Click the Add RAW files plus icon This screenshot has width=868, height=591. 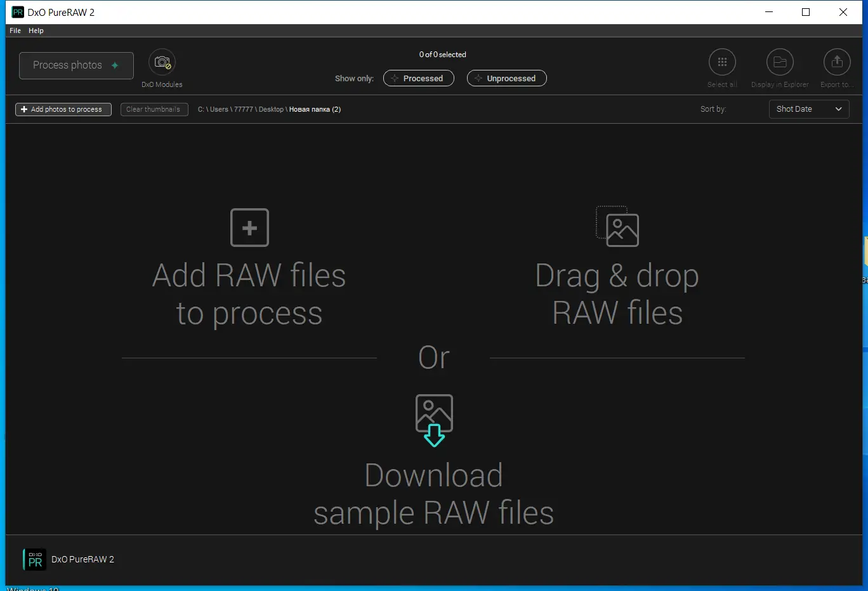pyautogui.click(x=249, y=227)
